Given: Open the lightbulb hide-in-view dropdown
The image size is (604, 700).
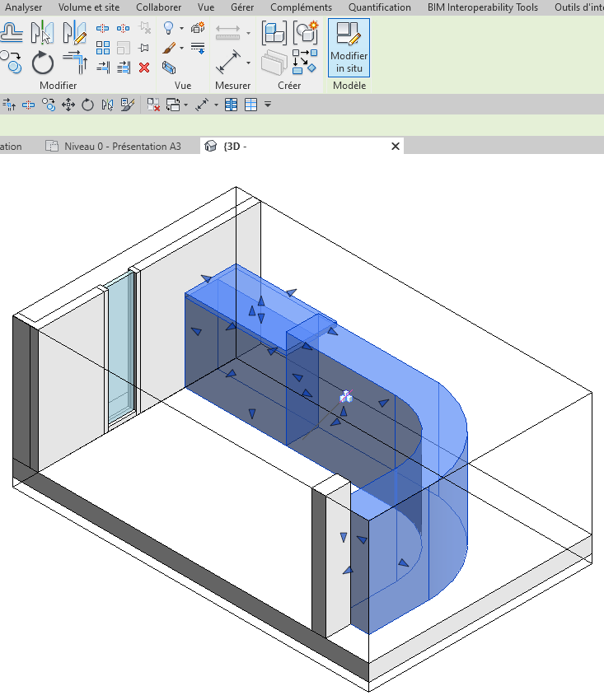Looking at the screenshot, I should pyautogui.click(x=181, y=29).
